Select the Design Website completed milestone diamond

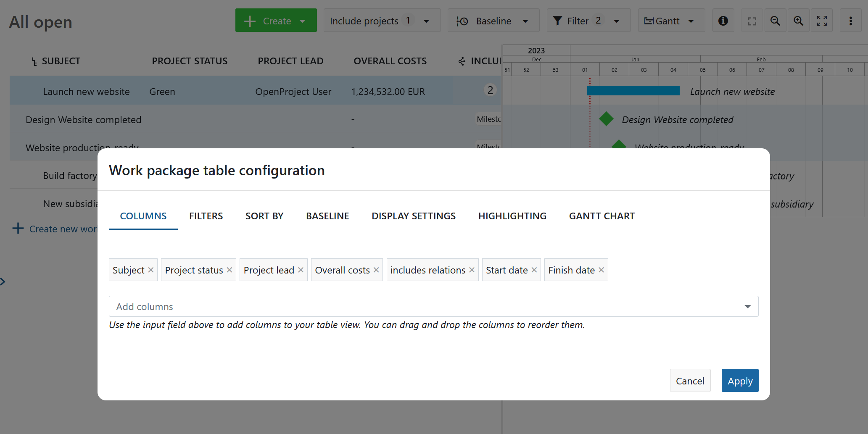click(x=606, y=119)
